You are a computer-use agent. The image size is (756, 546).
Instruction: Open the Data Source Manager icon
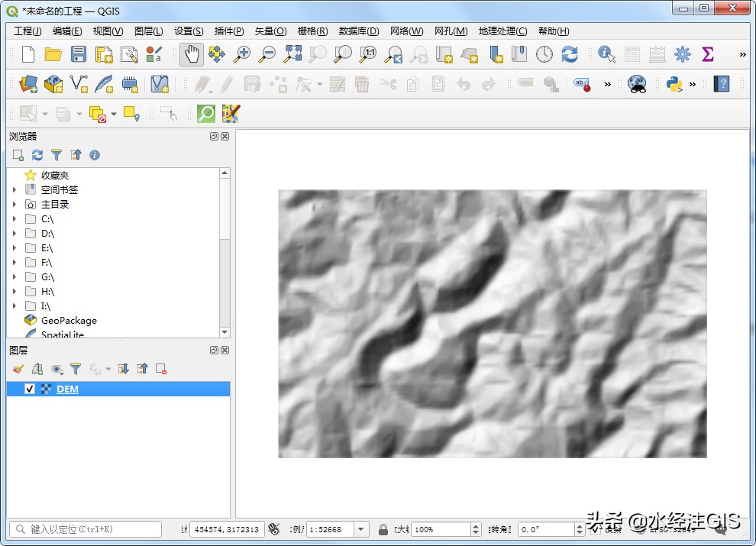tap(28, 84)
